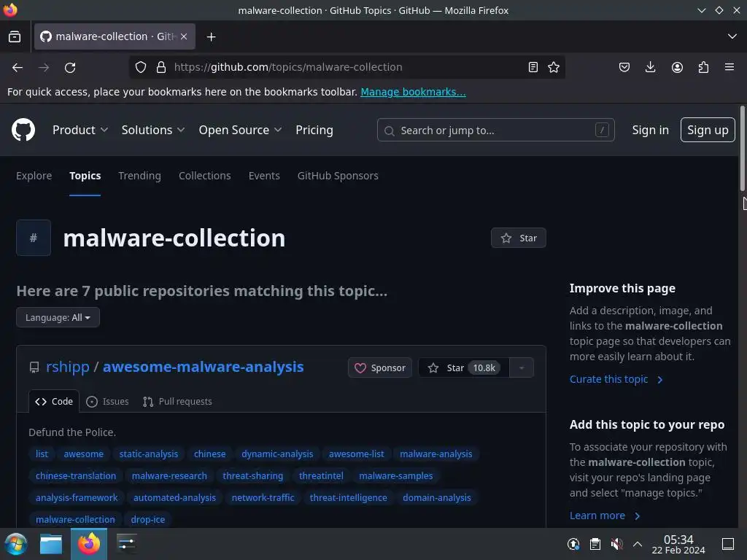Screen dimensions: 747x560
Task: Click the network-traffic topic tag
Action: 263,497
